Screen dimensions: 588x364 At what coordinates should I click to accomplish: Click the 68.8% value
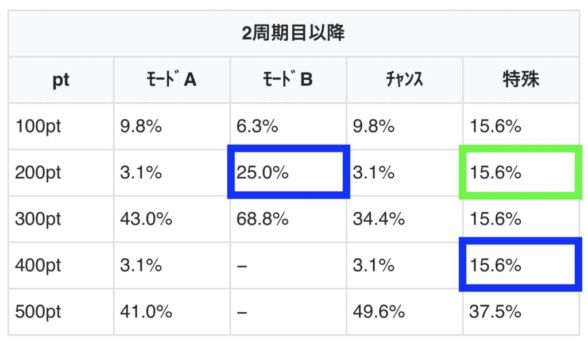(262, 219)
